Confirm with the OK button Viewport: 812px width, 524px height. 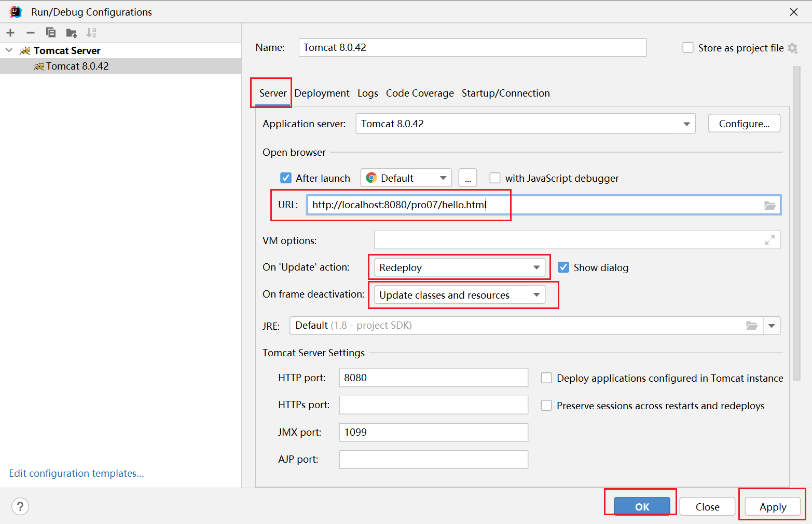point(642,507)
